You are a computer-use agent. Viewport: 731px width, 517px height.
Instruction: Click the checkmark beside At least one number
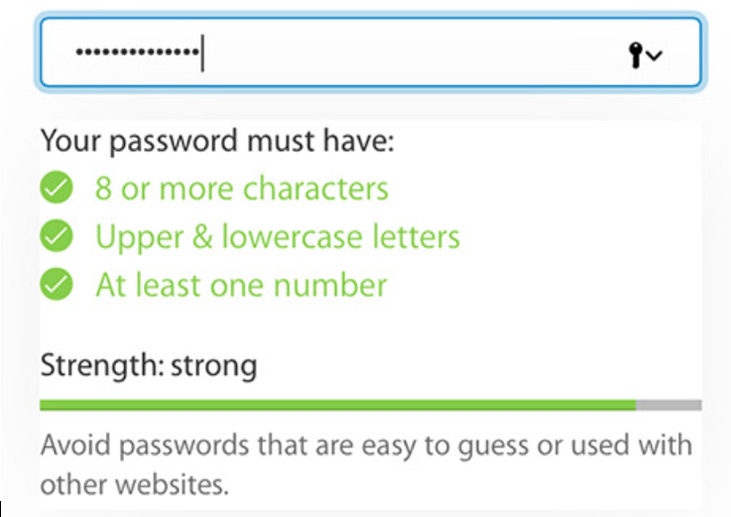[x=56, y=284]
